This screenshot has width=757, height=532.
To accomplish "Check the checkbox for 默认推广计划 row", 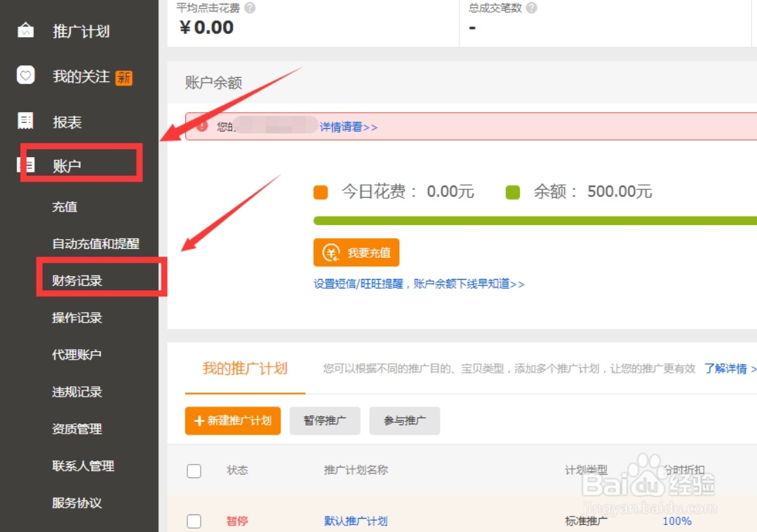I will (x=194, y=521).
